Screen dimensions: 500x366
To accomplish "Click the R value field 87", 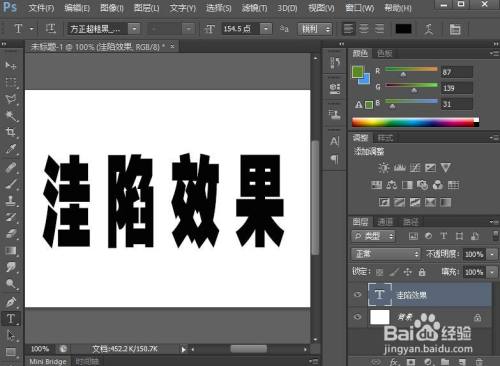I will click(456, 72).
